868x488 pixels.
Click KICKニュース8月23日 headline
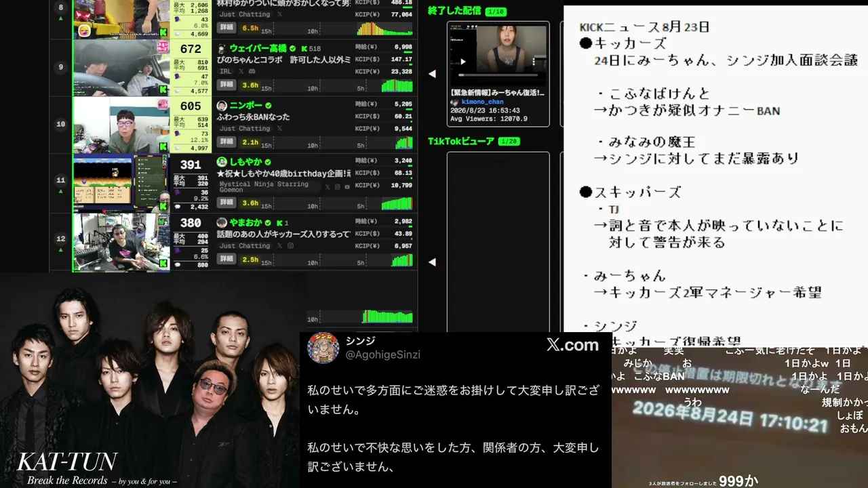(x=644, y=27)
